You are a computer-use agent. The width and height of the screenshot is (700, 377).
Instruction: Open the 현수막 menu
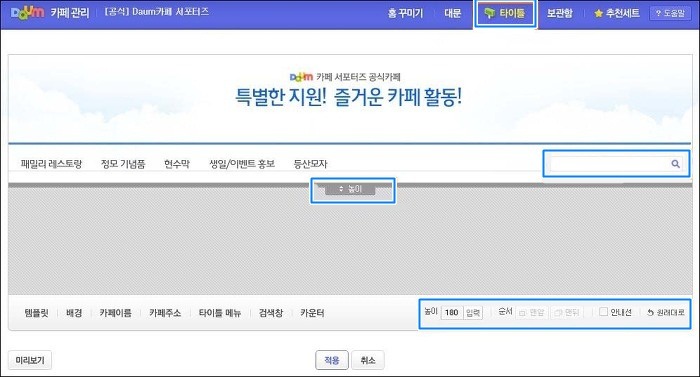pyautogui.click(x=177, y=164)
